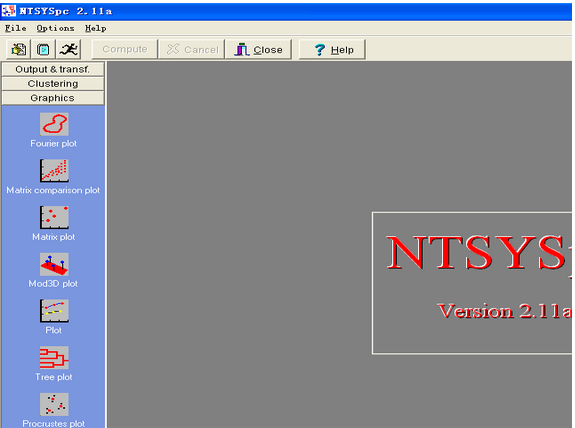The width and height of the screenshot is (575, 428).
Task: Click the notepad toolbar icon
Action: pyautogui.click(x=43, y=49)
